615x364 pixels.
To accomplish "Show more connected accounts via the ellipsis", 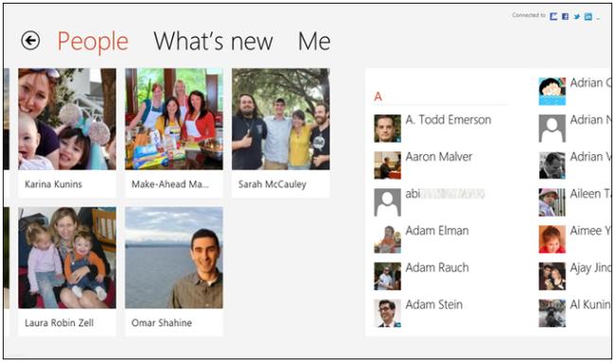I will pyautogui.click(x=598, y=18).
